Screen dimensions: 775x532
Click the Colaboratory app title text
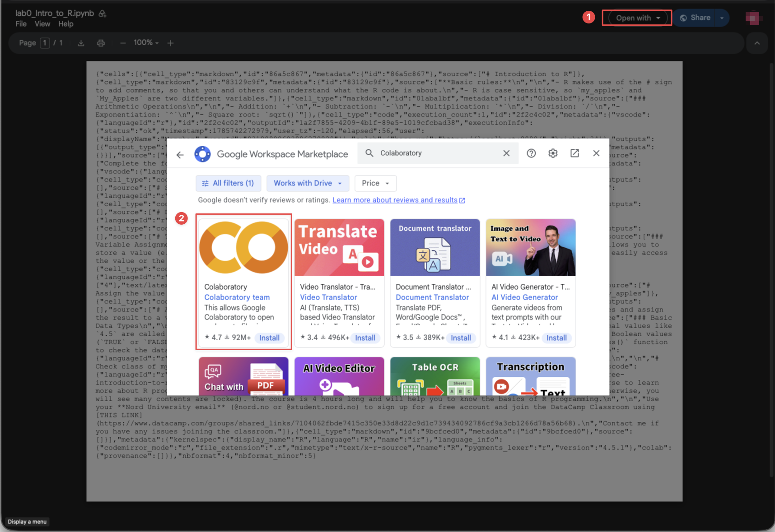point(225,287)
